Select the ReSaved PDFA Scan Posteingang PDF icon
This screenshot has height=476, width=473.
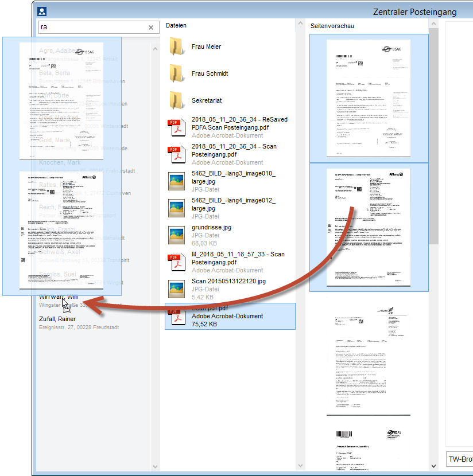pos(176,127)
